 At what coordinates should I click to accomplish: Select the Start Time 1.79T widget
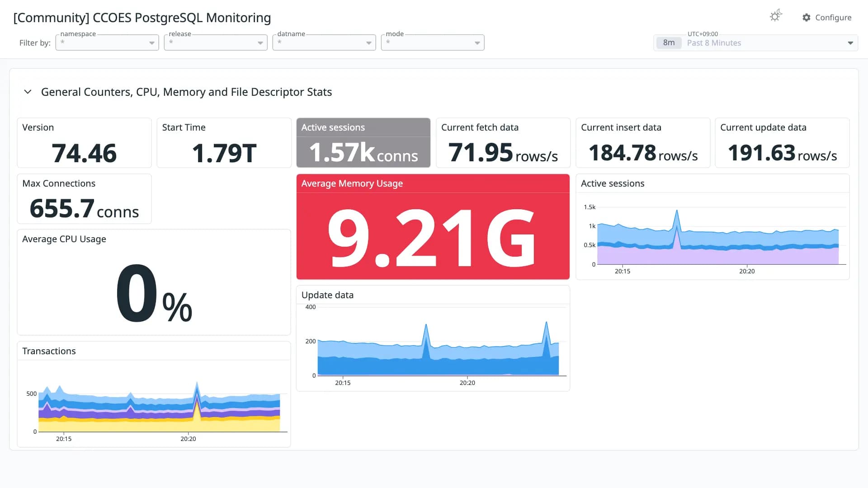pyautogui.click(x=224, y=143)
